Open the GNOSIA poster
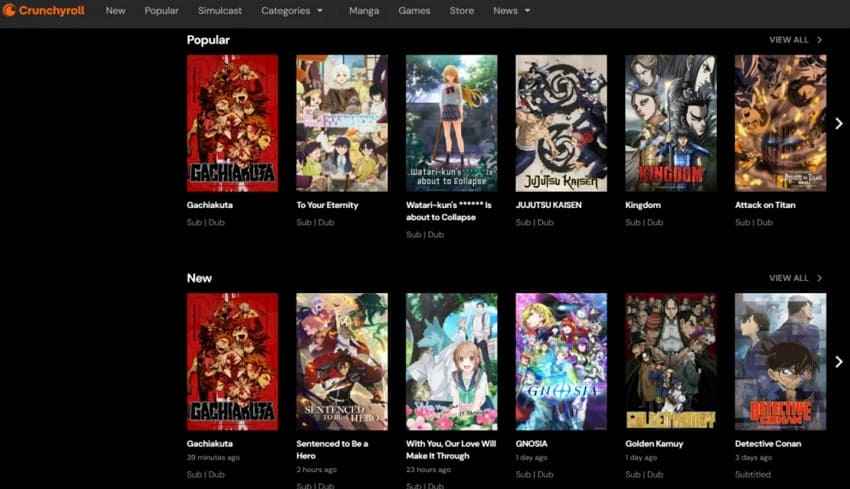This screenshot has height=489, width=850. tap(561, 362)
